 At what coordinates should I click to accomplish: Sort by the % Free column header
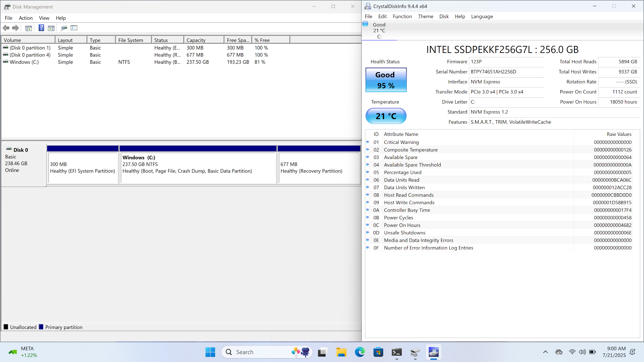[x=271, y=40]
